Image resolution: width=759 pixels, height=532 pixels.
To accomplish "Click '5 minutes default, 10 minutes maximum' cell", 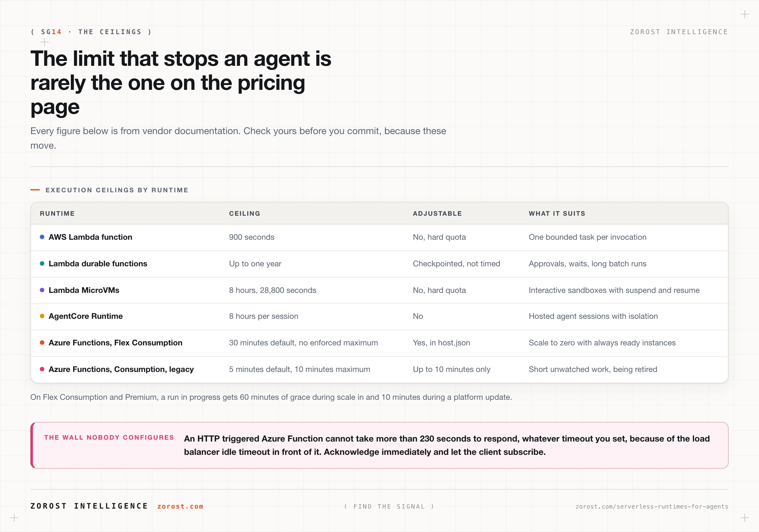I will pos(299,369).
